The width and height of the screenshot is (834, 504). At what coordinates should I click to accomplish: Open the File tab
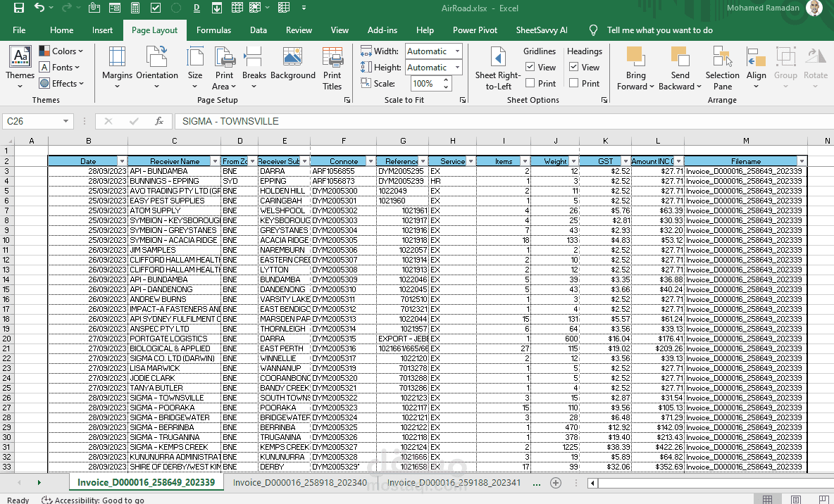tap(19, 30)
